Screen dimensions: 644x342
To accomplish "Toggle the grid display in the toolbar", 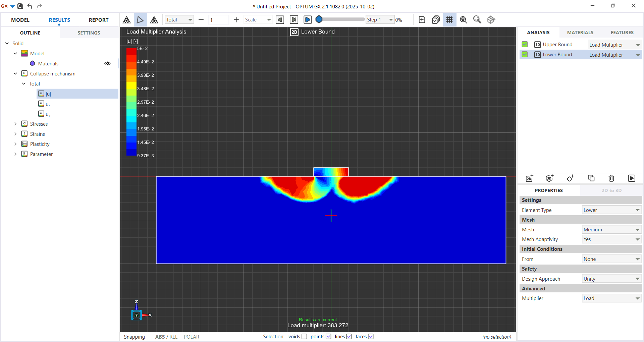I will [x=449, y=19].
